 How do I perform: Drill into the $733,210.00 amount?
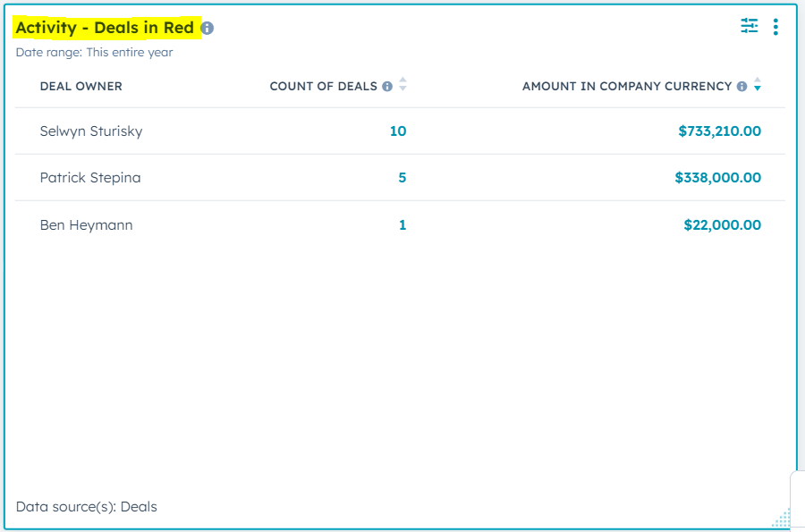click(719, 131)
